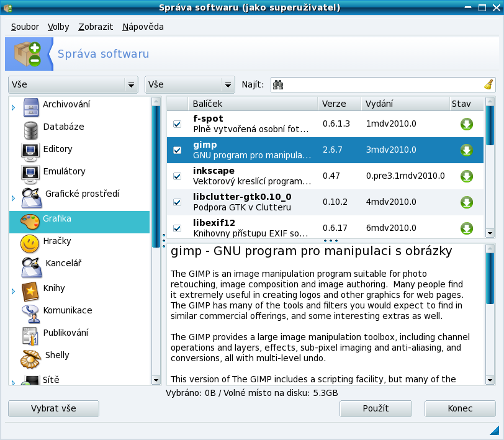The width and height of the screenshot is (504, 440).
Task: Click the description pane scrollbar thumb
Action: [x=490, y=278]
